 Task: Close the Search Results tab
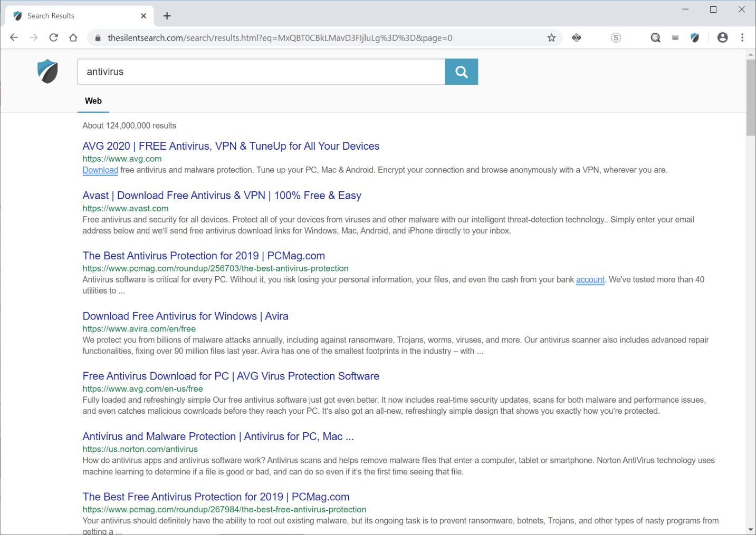[x=143, y=16]
